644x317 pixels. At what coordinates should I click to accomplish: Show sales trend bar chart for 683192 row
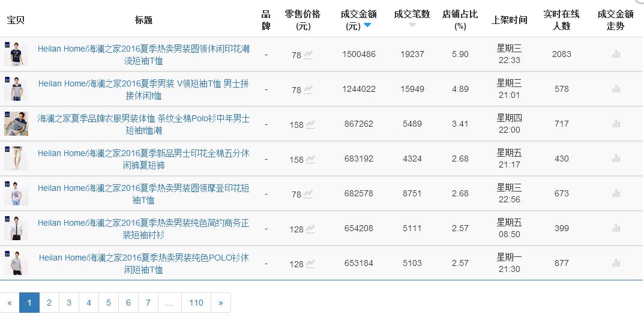click(616, 158)
